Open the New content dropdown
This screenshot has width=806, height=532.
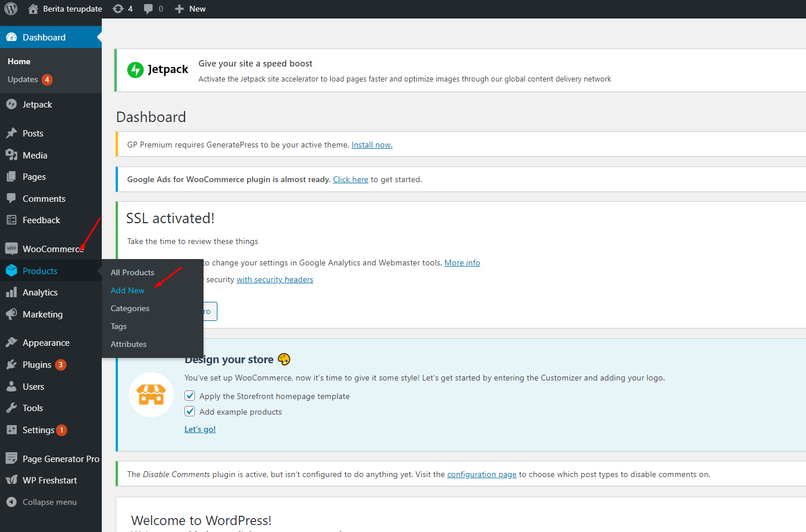click(190, 9)
